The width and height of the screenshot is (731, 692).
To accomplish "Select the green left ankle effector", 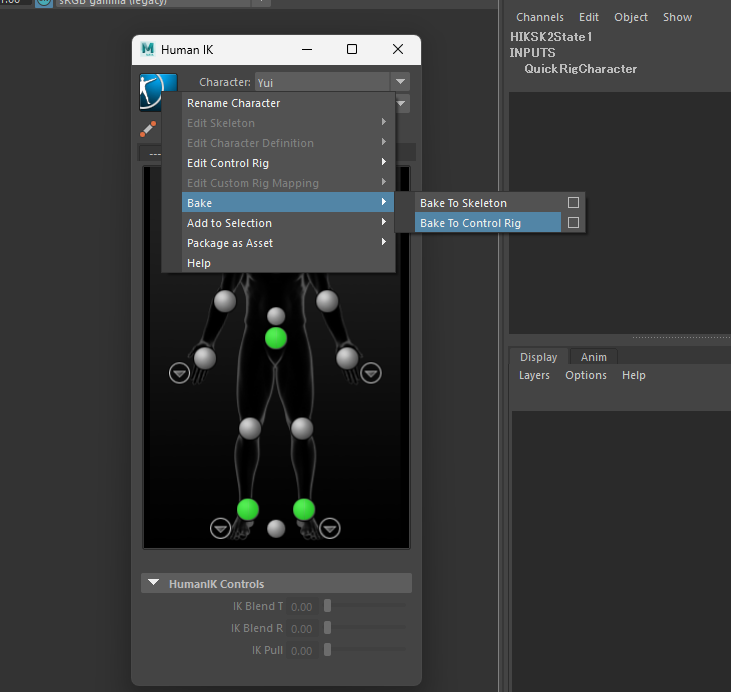I will pyautogui.click(x=304, y=509).
